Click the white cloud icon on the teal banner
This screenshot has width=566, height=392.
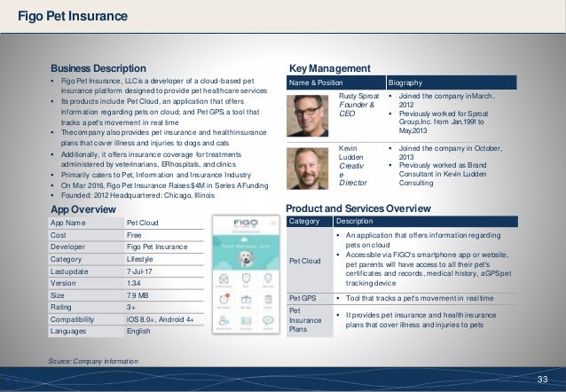(244, 239)
